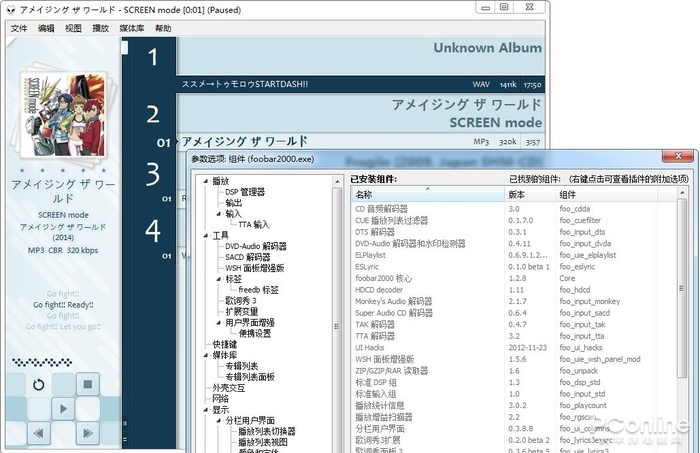
Task: Click the repeat/loop playback button
Action: (x=39, y=384)
